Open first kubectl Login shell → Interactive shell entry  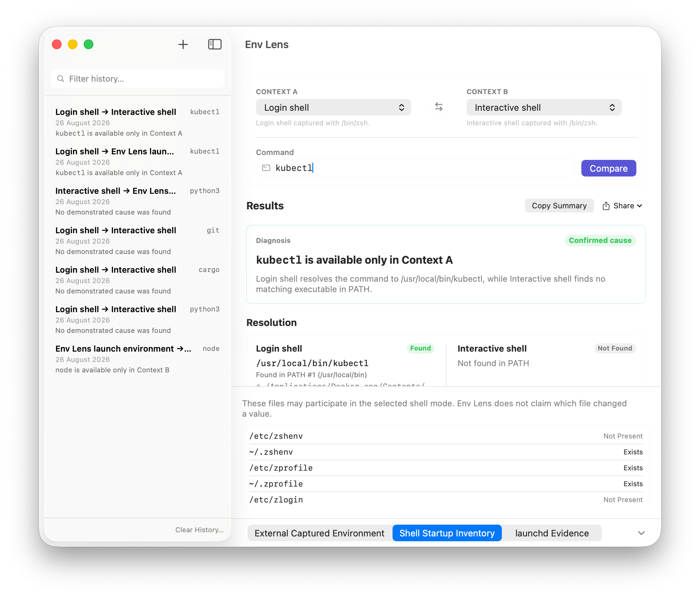138,122
